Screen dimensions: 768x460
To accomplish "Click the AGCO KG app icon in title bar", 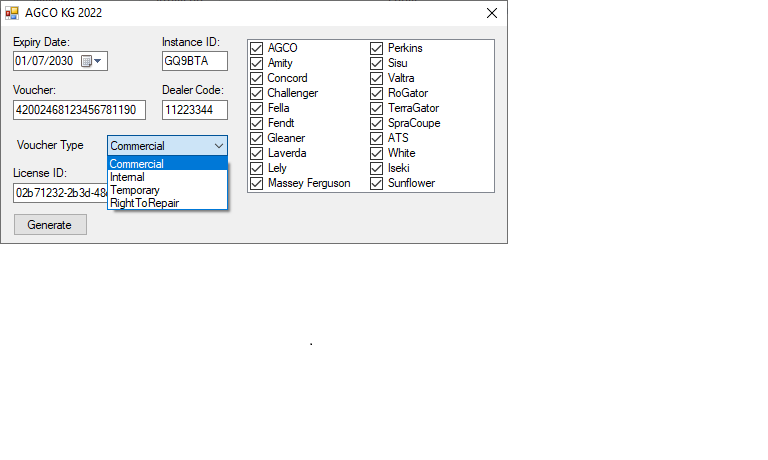I will click(x=13, y=13).
